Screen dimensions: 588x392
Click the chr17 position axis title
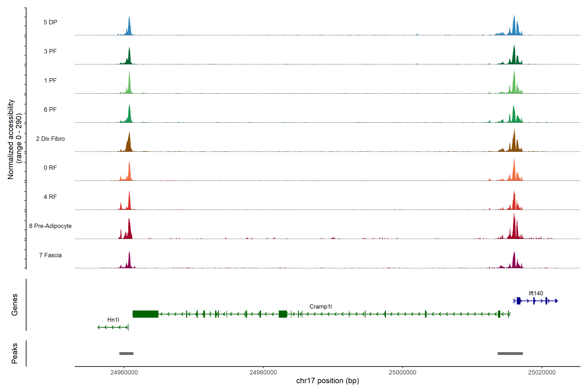[x=327, y=381]
